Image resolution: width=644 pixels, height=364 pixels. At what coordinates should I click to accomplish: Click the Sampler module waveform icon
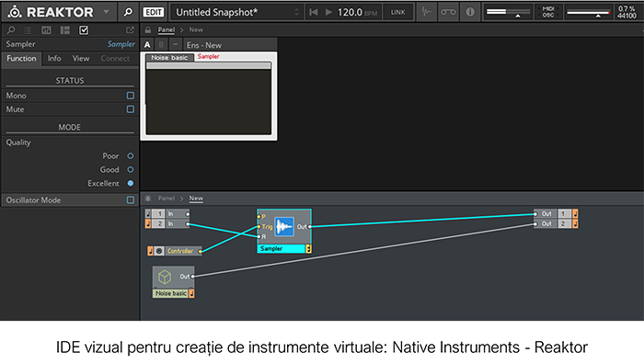click(284, 226)
